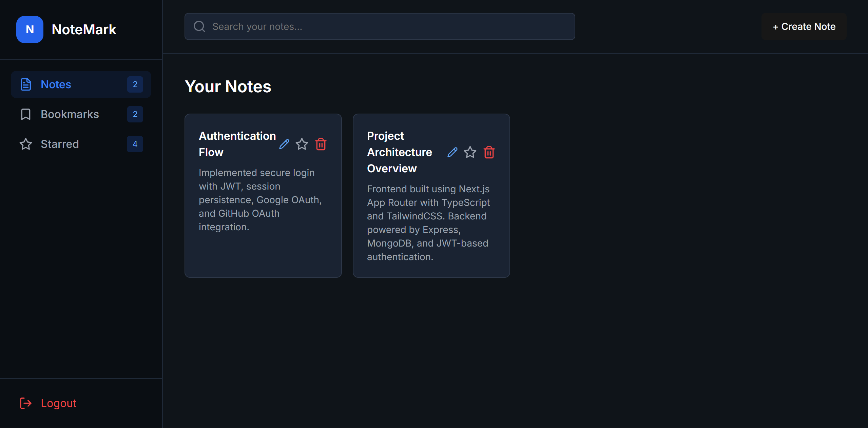Click the logout arrow icon

point(25,403)
